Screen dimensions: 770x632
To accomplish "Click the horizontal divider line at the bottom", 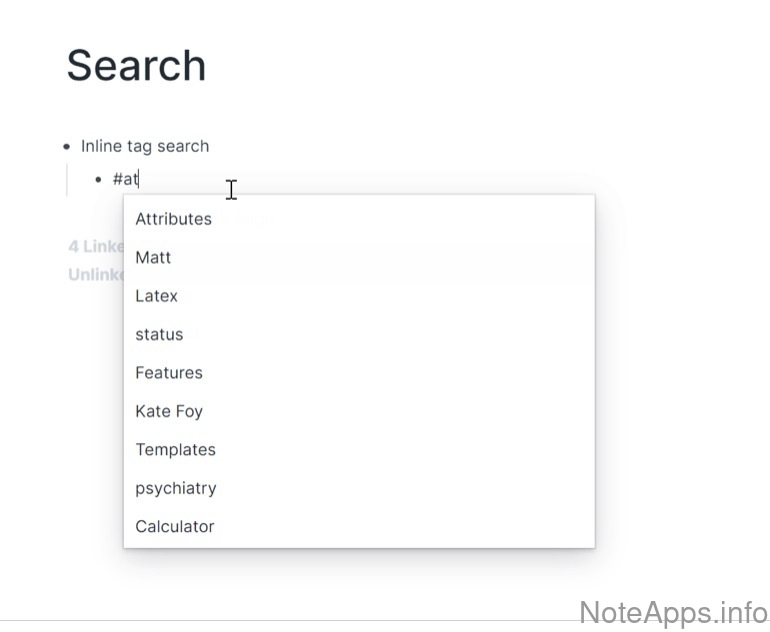I will 300,620.
